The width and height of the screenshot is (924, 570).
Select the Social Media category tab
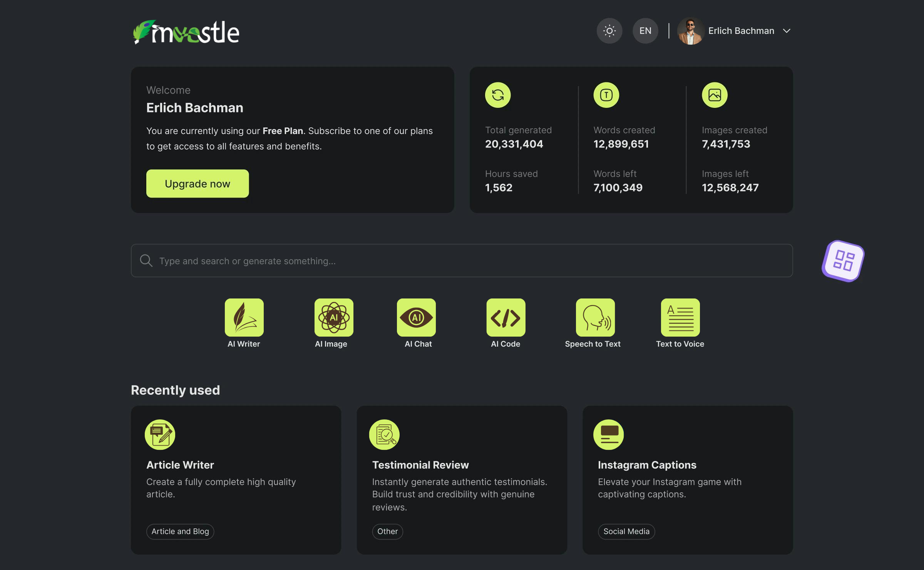626,531
